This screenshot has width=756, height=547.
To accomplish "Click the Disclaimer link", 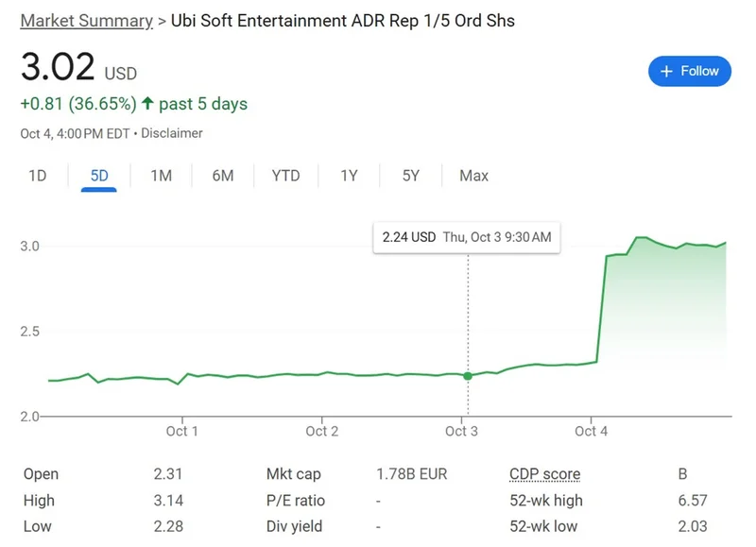I will point(172,133).
